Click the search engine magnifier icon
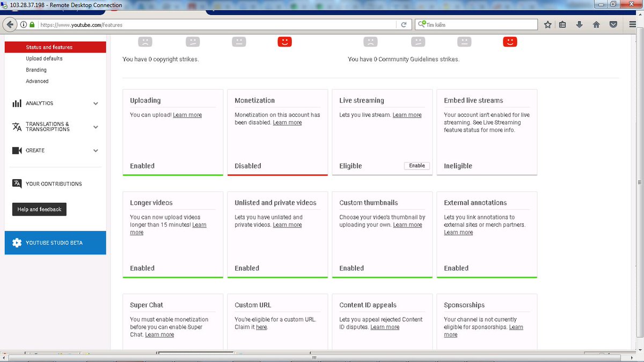This screenshot has width=644, height=362. (421, 25)
